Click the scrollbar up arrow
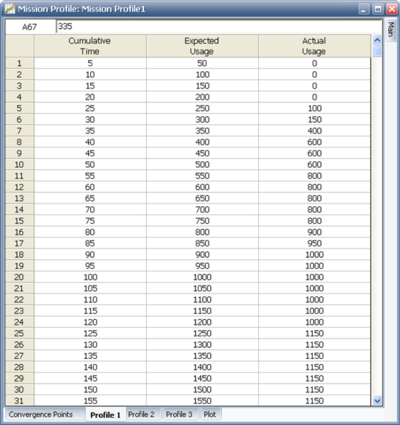 tap(377, 40)
